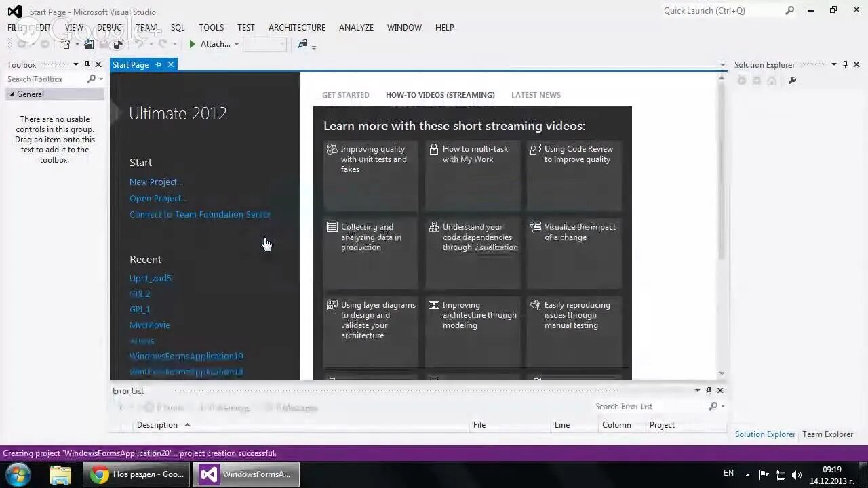The width and height of the screenshot is (868, 488).
Task: Show hidden system tray icons
Action: [747, 475]
